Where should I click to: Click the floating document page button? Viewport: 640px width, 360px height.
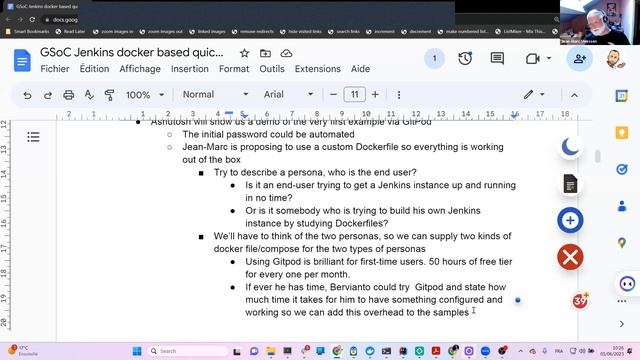pos(570,184)
